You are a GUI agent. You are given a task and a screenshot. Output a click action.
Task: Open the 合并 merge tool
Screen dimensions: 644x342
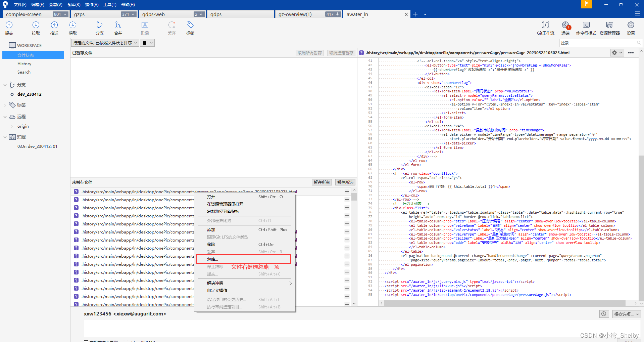click(x=118, y=28)
